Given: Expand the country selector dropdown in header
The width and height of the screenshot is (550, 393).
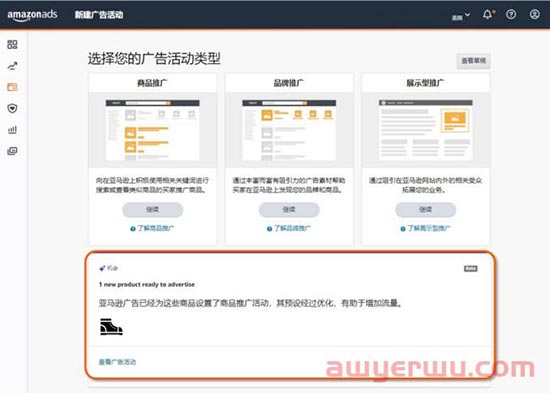Looking at the screenshot, I should coord(461,16).
